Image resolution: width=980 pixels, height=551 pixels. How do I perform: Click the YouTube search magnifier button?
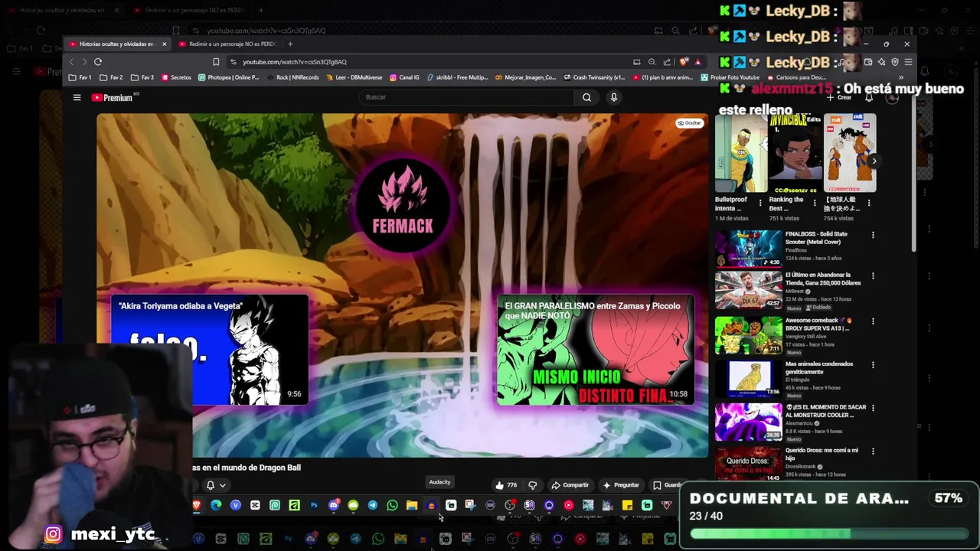click(586, 97)
